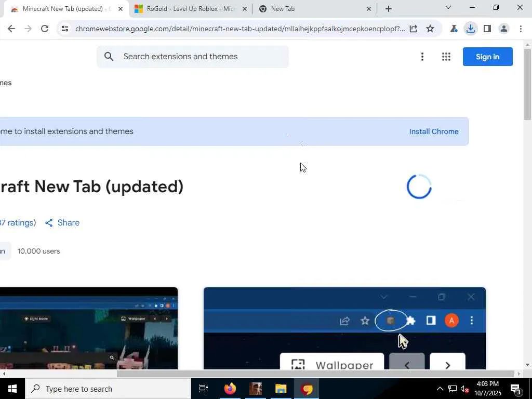Expand the tab search dropdown

(448, 7)
